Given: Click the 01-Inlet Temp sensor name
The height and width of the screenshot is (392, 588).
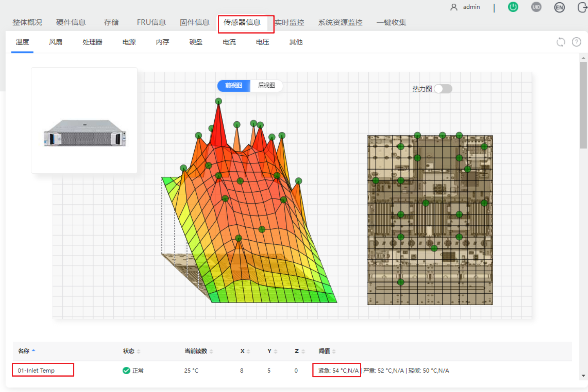Looking at the screenshot, I should [x=36, y=371].
